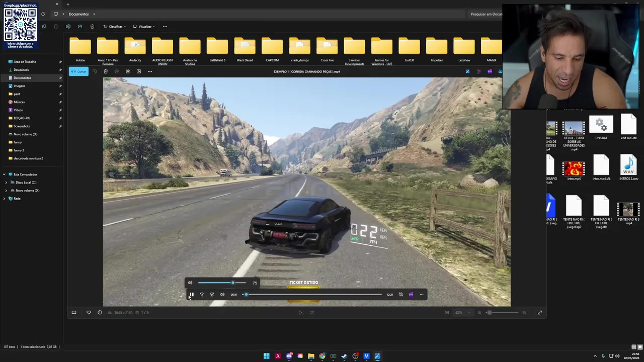The height and width of the screenshot is (362, 644).
Task: Adjust the volume slider set to 75
Action: [x=222, y=283]
